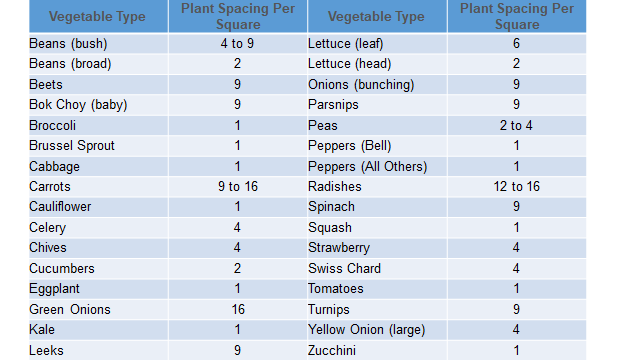Click the Lettuce (leaf) cell
This screenshot has height=360, width=640.
(346, 43)
